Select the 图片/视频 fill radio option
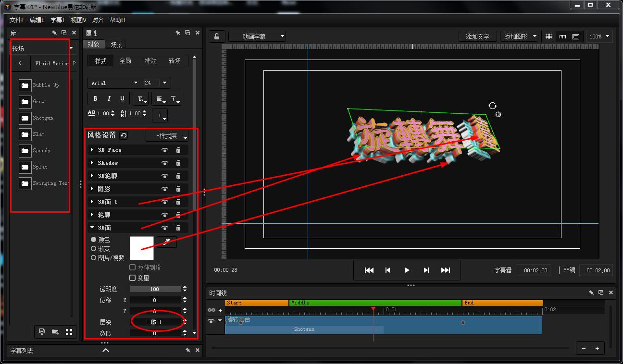The image size is (623, 364). 93,257
